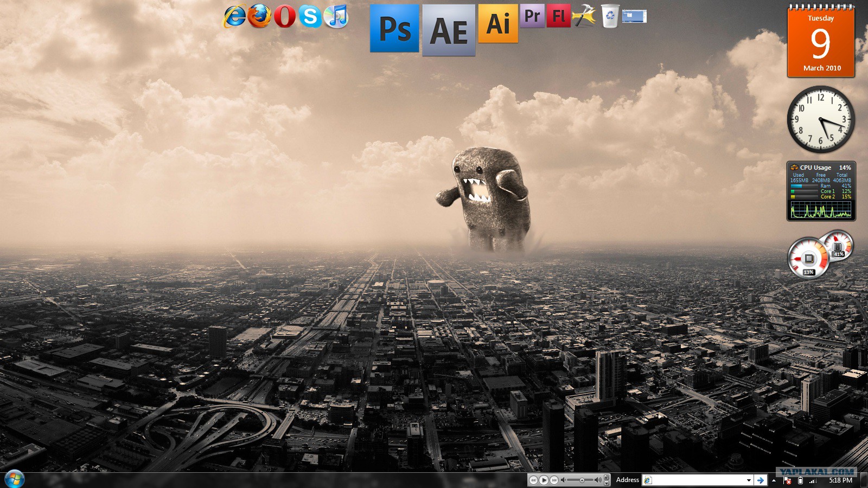Click the "March 2010" text on calendar
Image resolution: width=868 pixels, height=488 pixels.
[x=822, y=68]
